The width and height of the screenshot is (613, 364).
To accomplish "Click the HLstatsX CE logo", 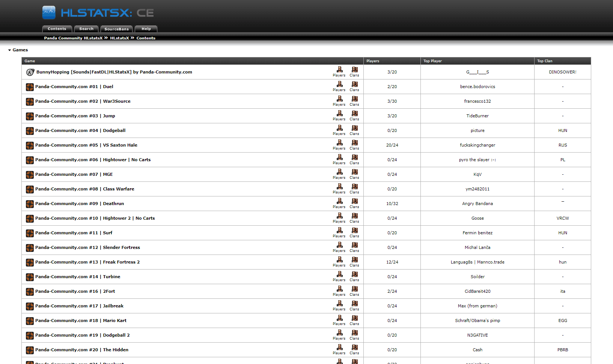I will [98, 13].
